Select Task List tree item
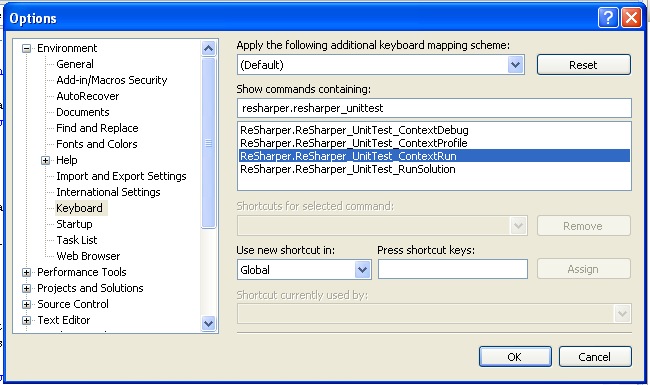Screen dimensions: 650x385 [x=77, y=240]
